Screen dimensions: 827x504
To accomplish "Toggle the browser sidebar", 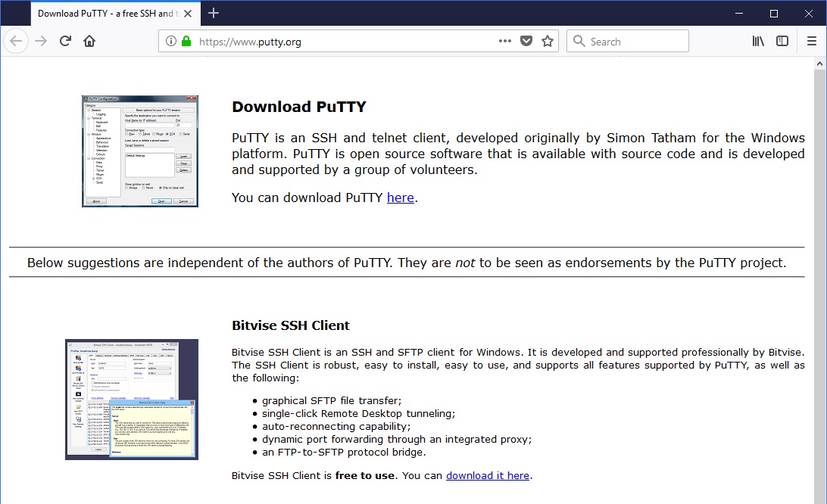I will pos(782,41).
